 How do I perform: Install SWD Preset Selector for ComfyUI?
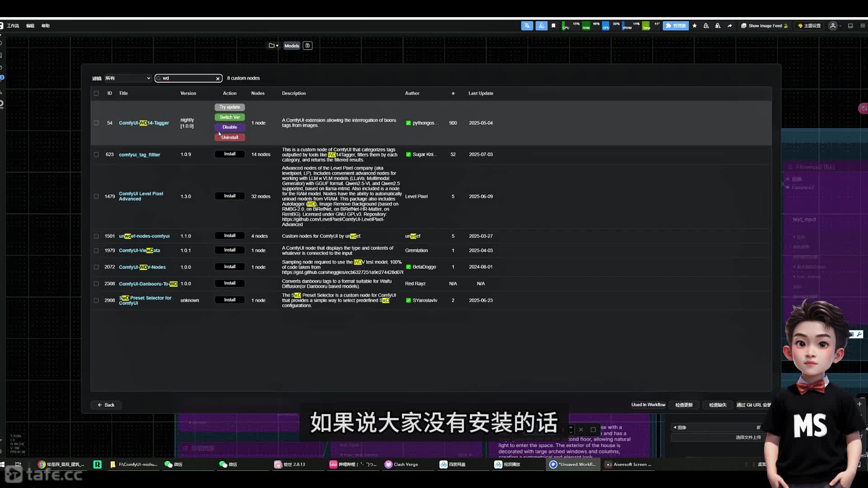(230, 300)
